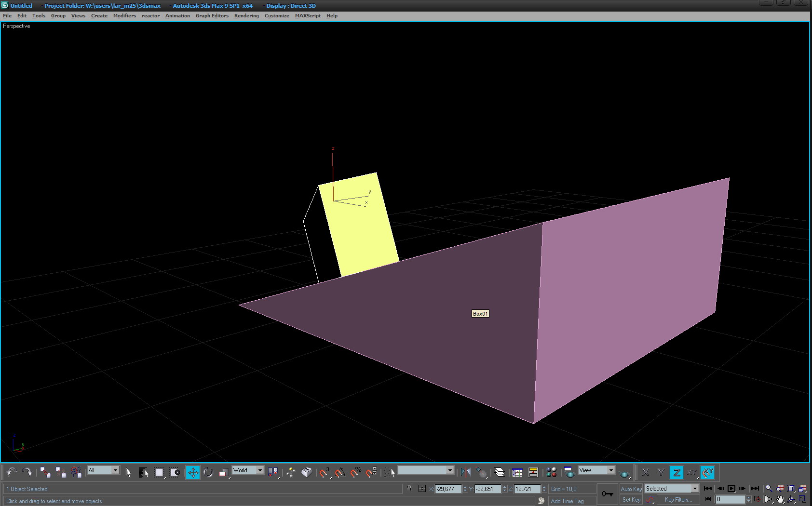
Task: Open the Curve Editor
Action: click(x=517, y=472)
